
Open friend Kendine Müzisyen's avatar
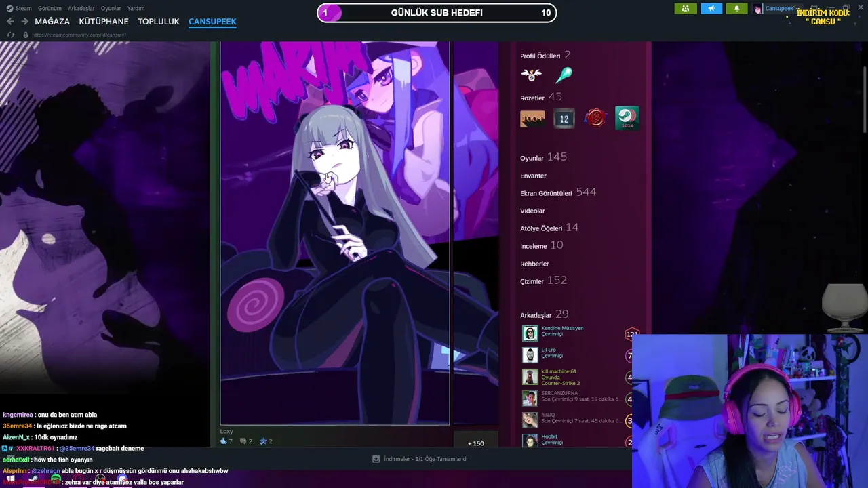point(530,333)
